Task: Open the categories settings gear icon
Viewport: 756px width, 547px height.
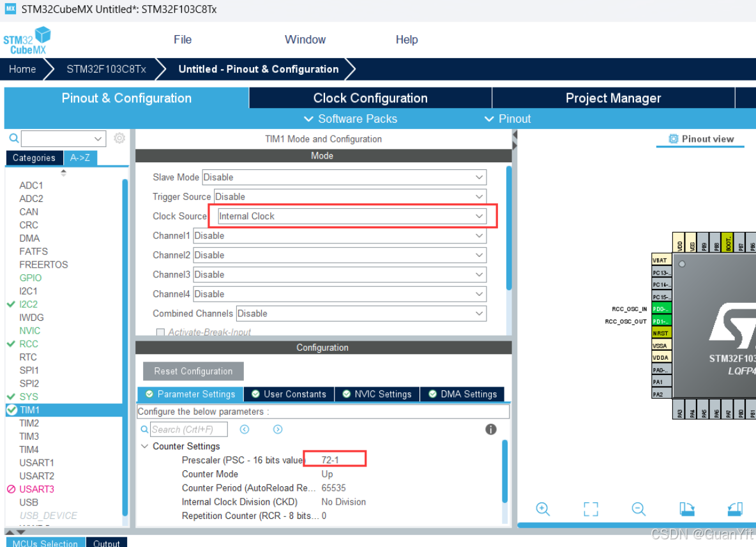Action: click(x=119, y=139)
